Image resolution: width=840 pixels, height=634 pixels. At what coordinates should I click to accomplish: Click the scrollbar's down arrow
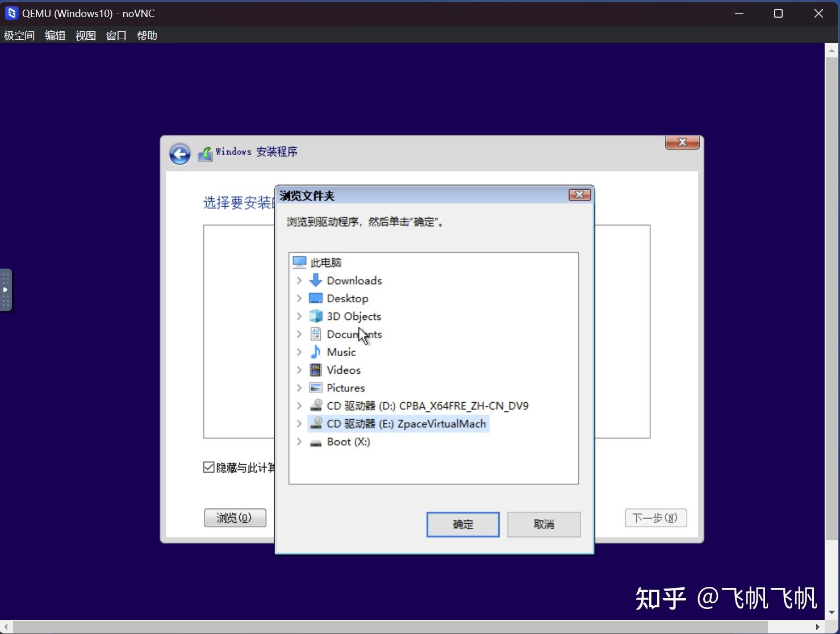pyautogui.click(x=831, y=613)
